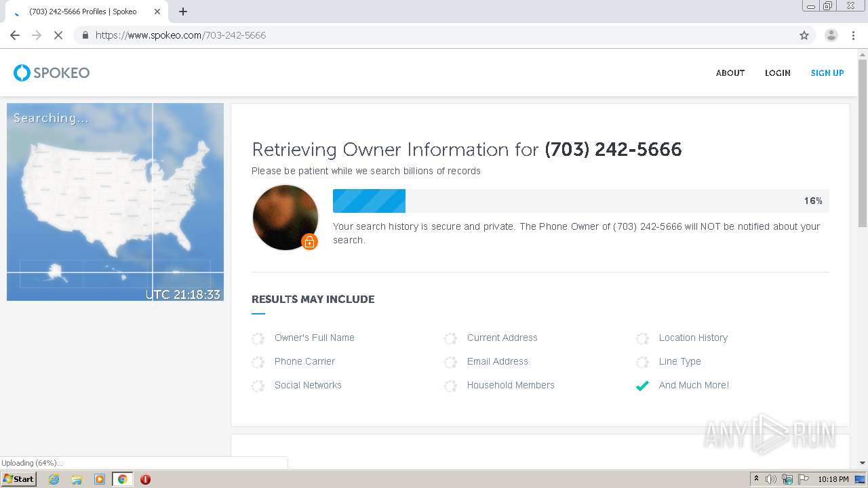Click spinner next to Household Members
Viewport: 868px width, 488px height.
[450, 386]
